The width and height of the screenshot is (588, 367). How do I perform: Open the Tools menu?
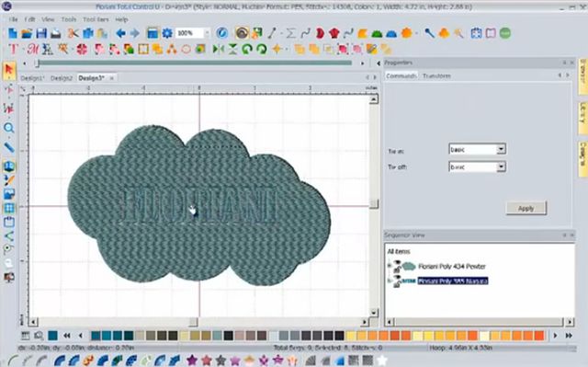[x=69, y=19]
